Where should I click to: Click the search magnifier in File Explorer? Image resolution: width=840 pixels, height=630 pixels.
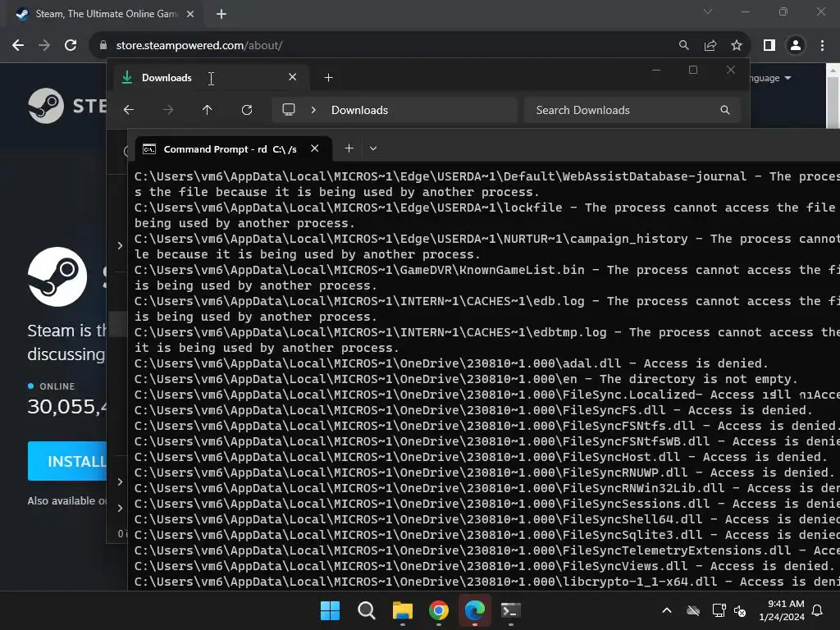(x=725, y=110)
